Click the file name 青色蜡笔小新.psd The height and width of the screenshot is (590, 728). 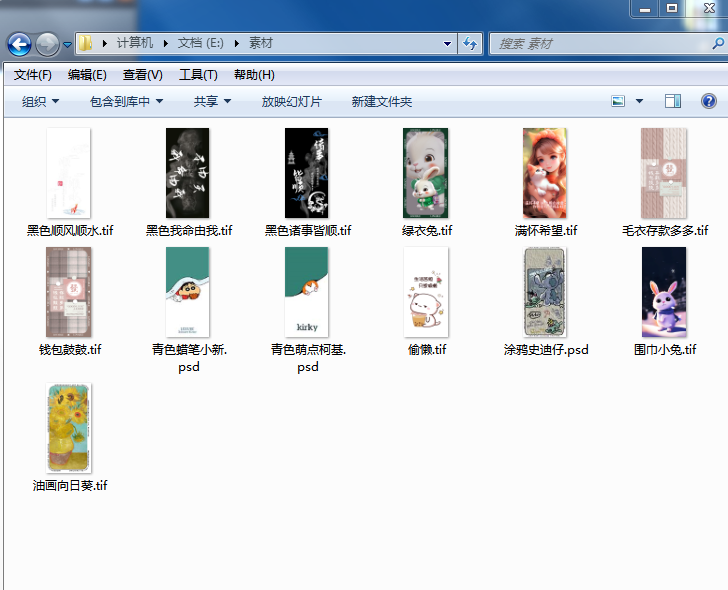189,358
